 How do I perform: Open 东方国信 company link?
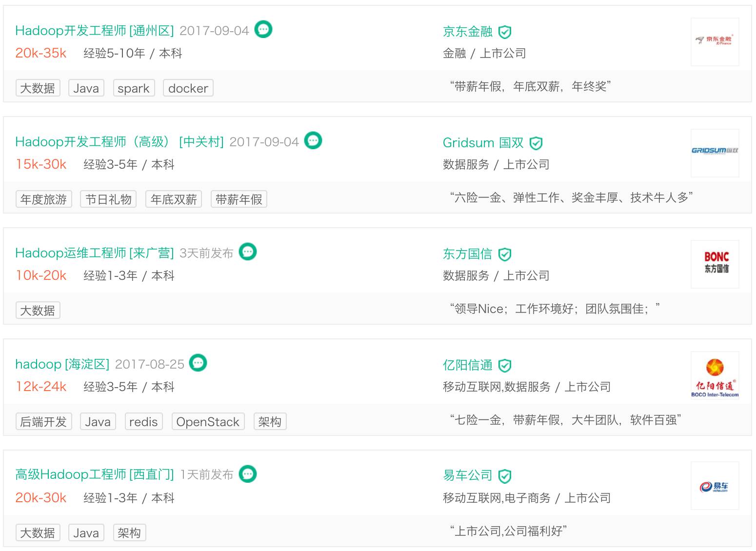pos(467,254)
